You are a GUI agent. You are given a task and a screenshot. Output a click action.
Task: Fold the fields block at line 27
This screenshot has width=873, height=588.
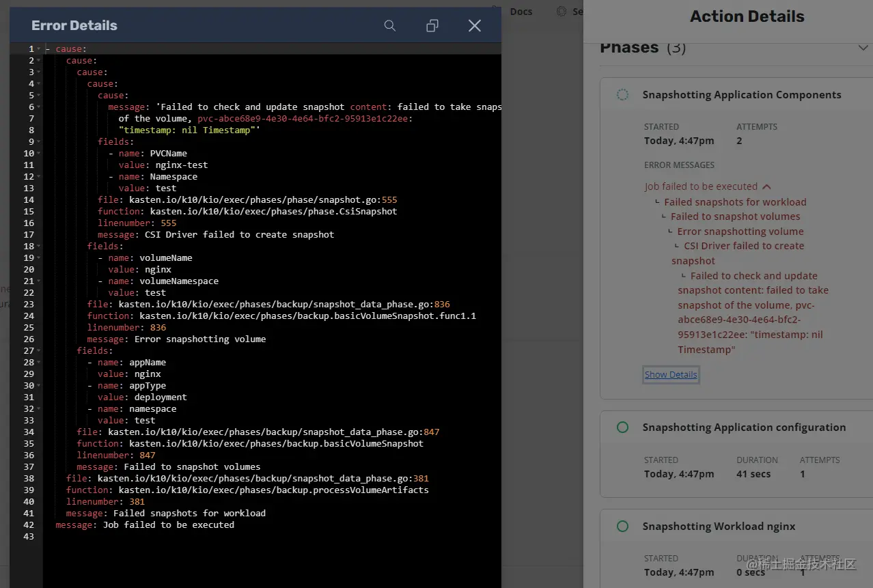click(39, 351)
